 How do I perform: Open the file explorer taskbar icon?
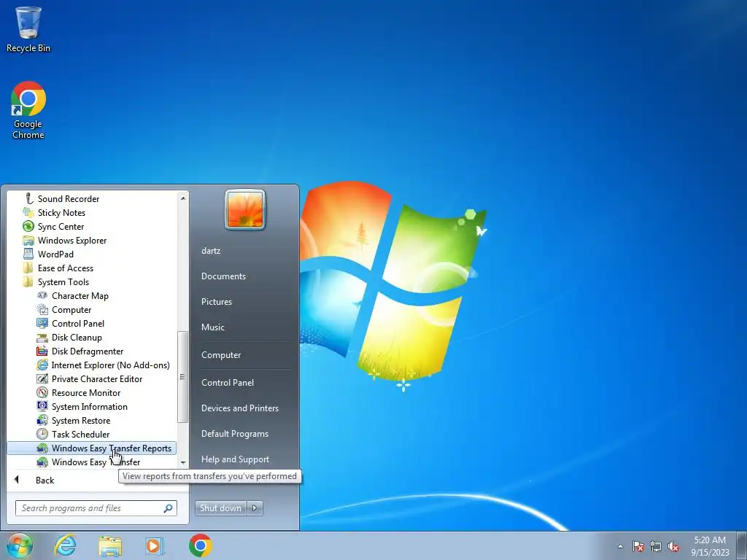point(110,545)
